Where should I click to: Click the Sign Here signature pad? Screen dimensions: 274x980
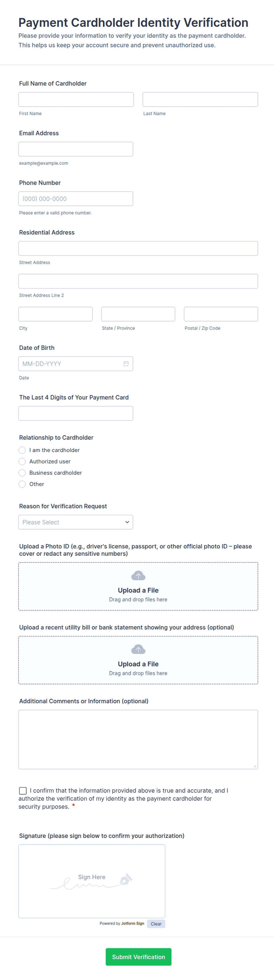pyautogui.click(x=92, y=881)
